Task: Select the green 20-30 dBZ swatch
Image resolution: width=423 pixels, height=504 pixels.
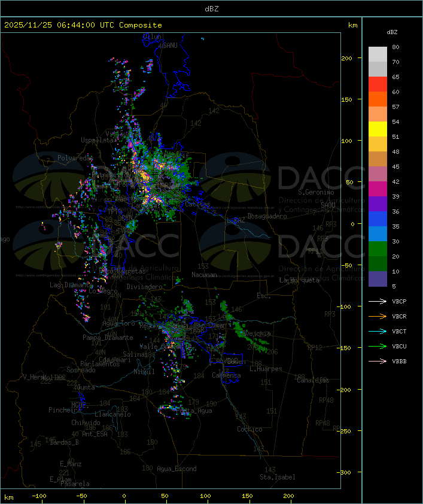Action: [x=378, y=248]
